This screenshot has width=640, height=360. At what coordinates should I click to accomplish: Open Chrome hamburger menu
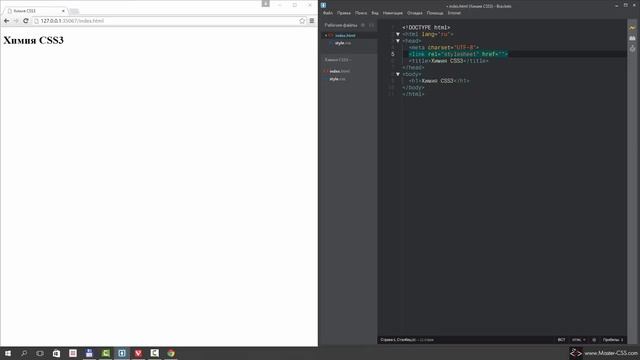[312, 21]
